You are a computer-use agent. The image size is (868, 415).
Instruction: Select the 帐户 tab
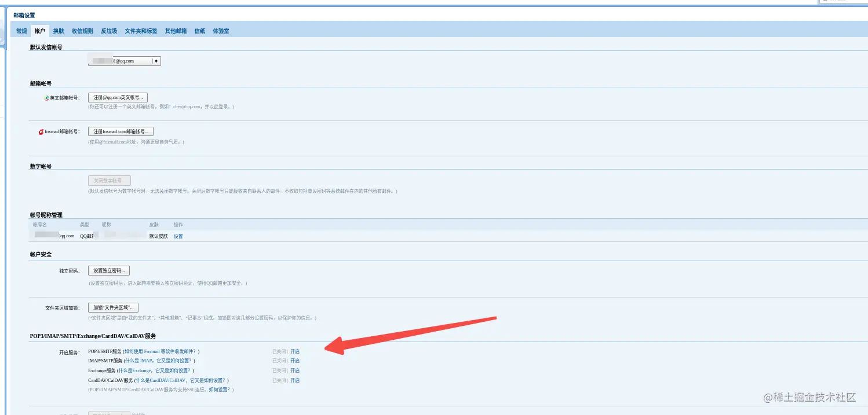tap(39, 31)
